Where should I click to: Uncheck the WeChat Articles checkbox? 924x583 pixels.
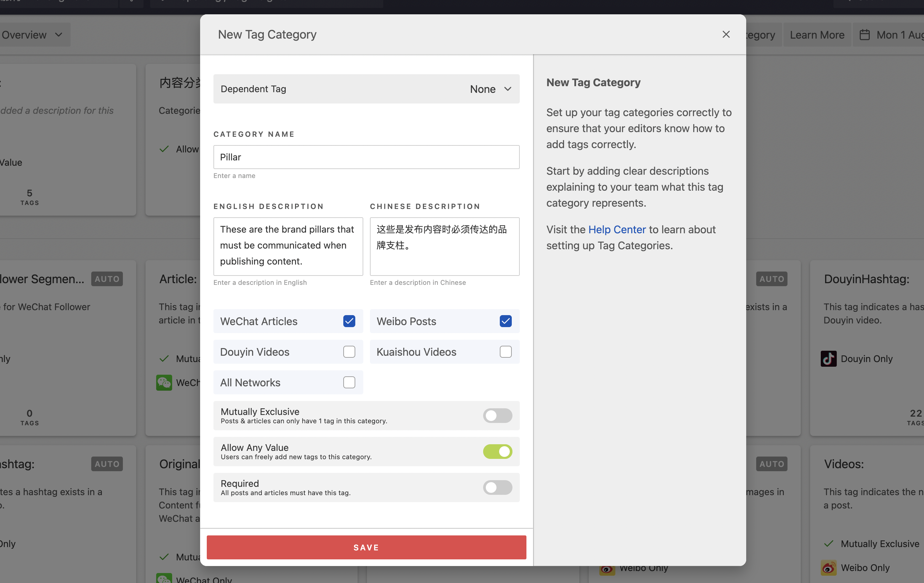pyautogui.click(x=349, y=321)
